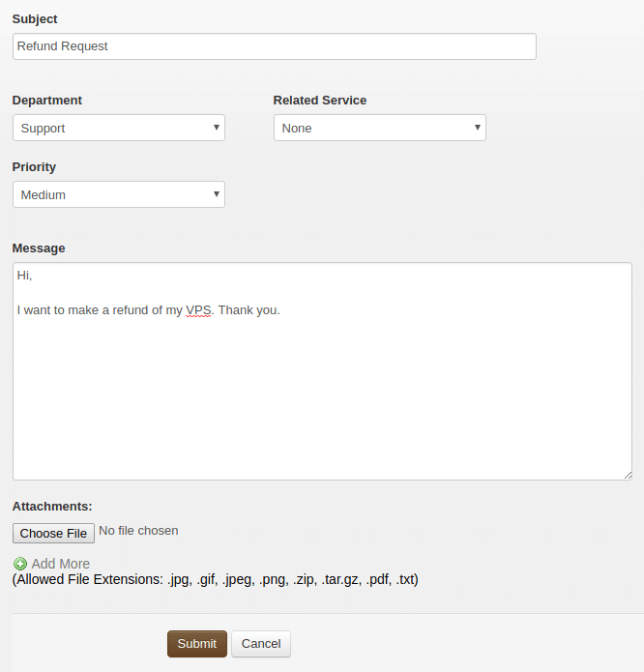Click the Related Service label
Screen dimensions: 644x672
click(x=319, y=101)
